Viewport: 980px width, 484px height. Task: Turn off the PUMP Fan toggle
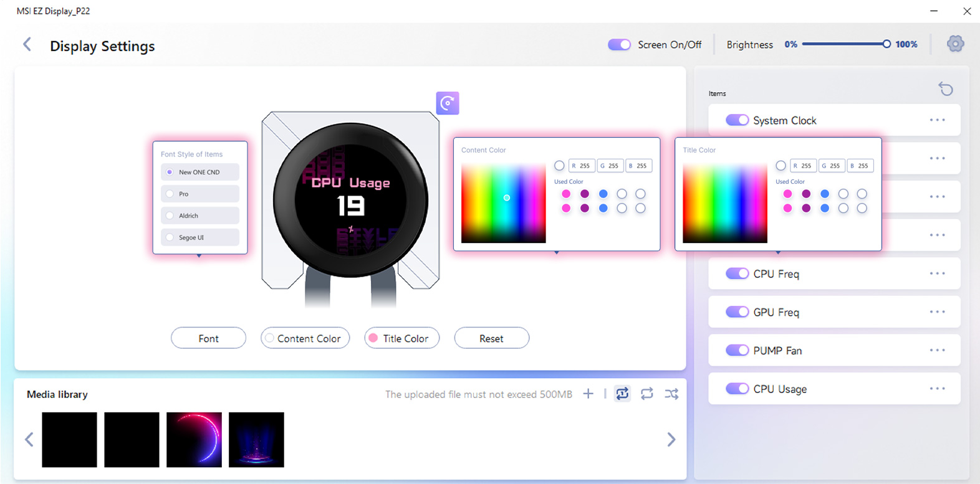(x=737, y=351)
